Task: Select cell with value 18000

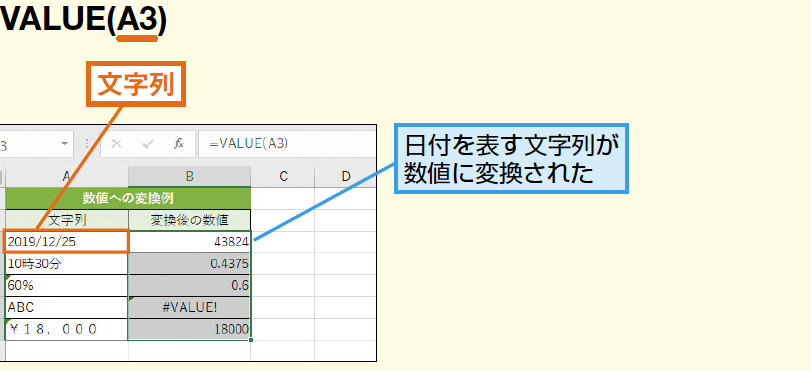Action: tap(189, 329)
